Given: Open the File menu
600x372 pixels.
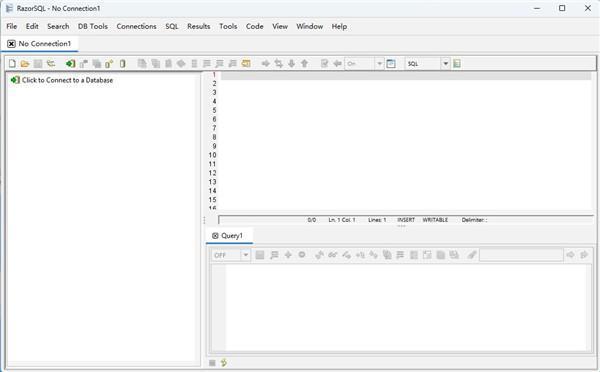Looking at the screenshot, I should (x=12, y=26).
